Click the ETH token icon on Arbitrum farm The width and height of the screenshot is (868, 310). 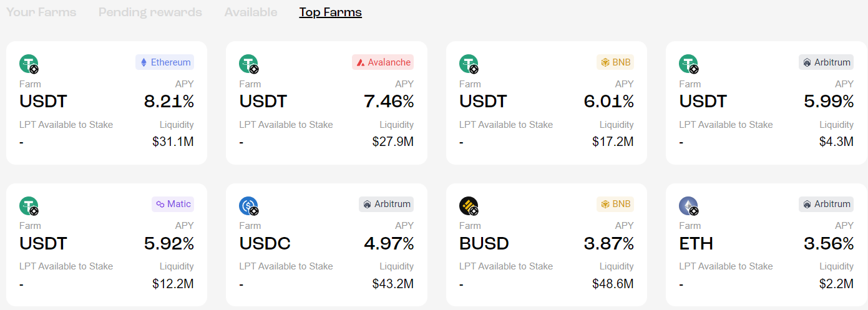coord(688,205)
